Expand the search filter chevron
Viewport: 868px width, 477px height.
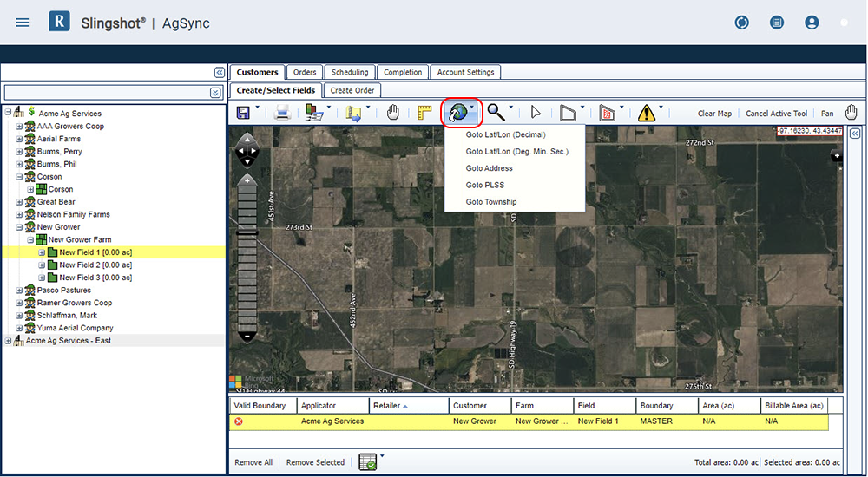pyautogui.click(x=215, y=93)
